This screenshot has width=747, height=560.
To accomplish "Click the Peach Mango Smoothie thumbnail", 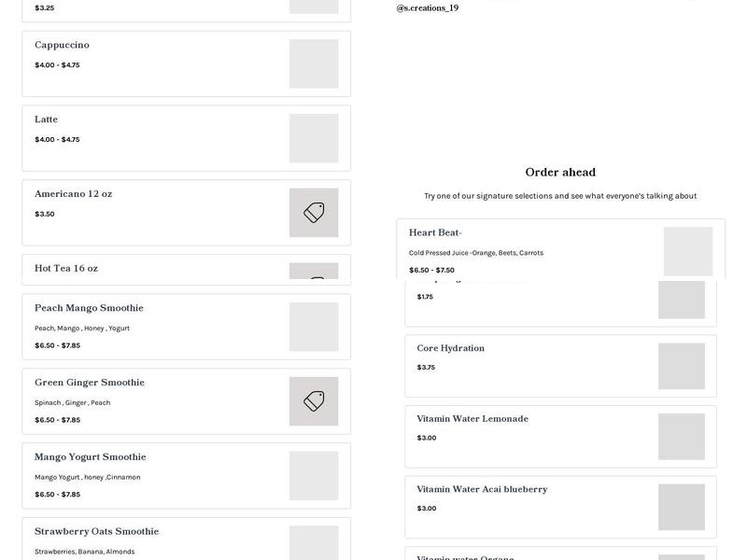I will click(314, 327).
